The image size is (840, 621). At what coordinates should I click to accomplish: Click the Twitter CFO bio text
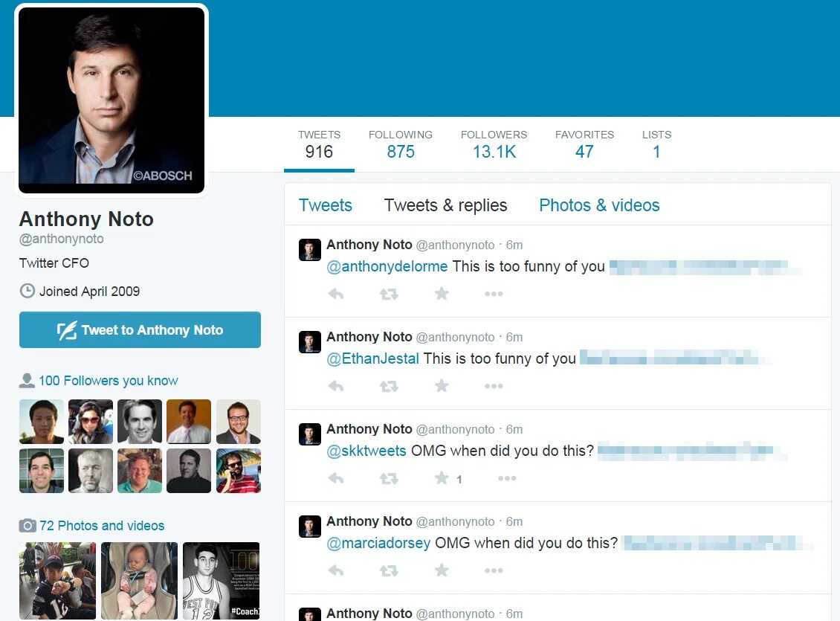tap(54, 263)
